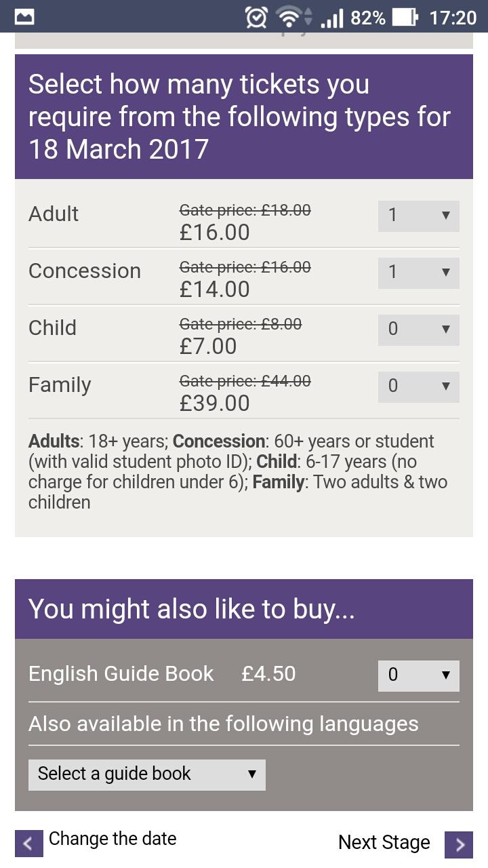Tap the Adult £16.00 price text
Viewport: 488px width, 868px height.
click(214, 233)
